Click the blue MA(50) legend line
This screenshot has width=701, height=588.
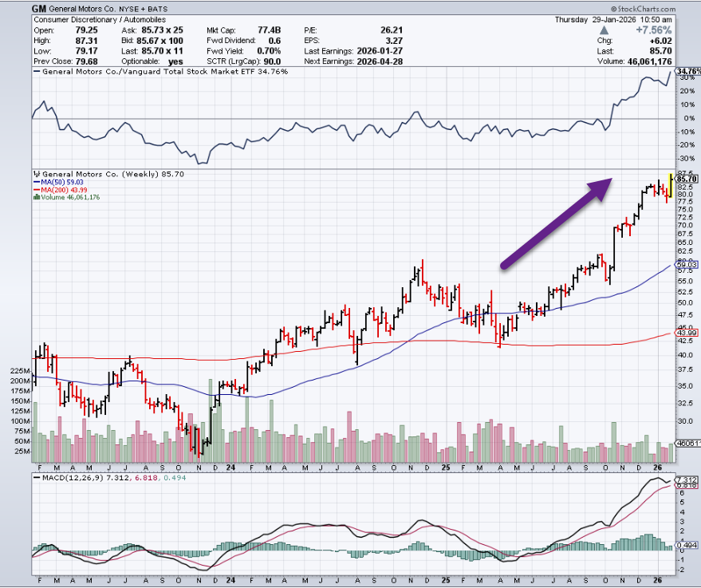click(x=35, y=181)
